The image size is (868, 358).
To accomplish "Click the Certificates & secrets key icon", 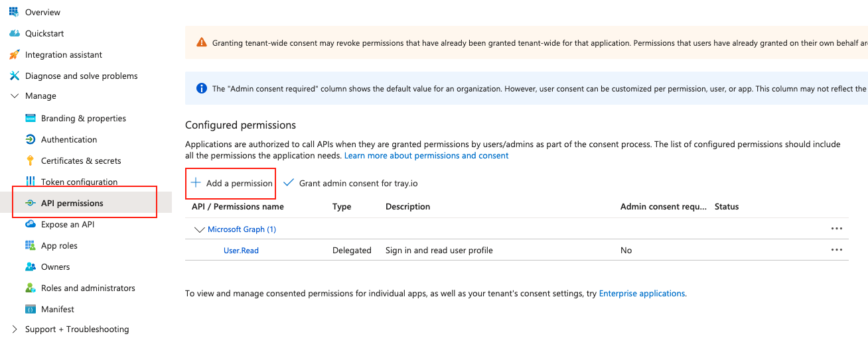I will (30, 160).
